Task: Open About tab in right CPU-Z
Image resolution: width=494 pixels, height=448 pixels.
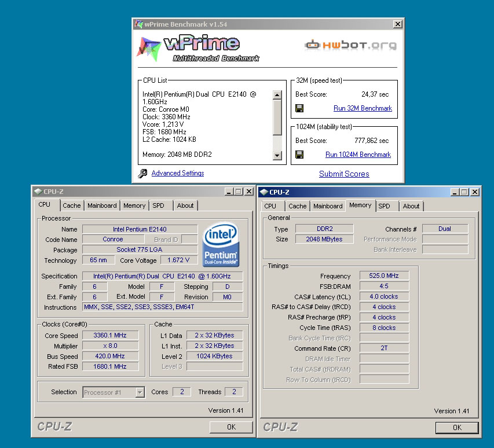Action: (x=411, y=206)
